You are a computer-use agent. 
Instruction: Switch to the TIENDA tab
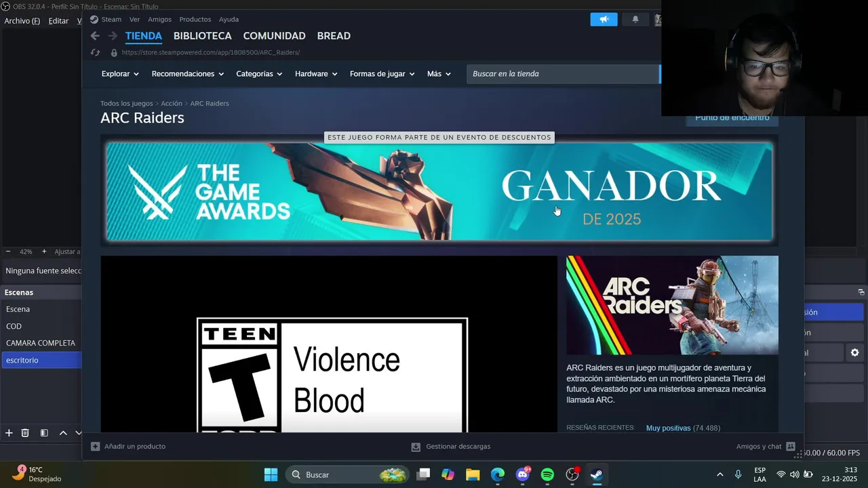144,36
